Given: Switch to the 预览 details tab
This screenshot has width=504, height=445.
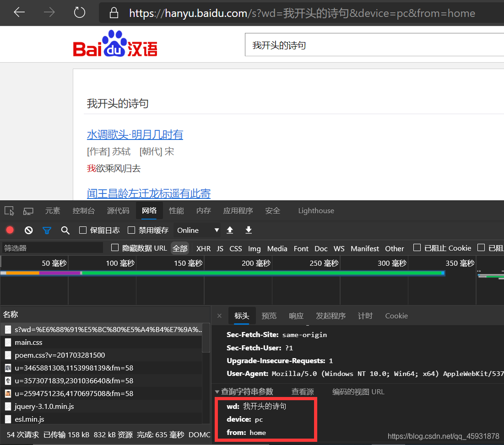Looking at the screenshot, I should coord(269,316).
